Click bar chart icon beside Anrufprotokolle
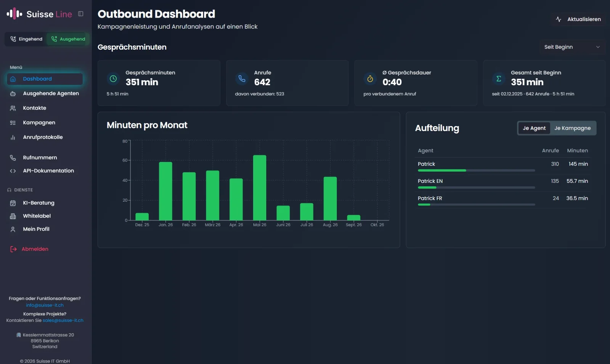This screenshot has height=364, width=610. tap(13, 137)
